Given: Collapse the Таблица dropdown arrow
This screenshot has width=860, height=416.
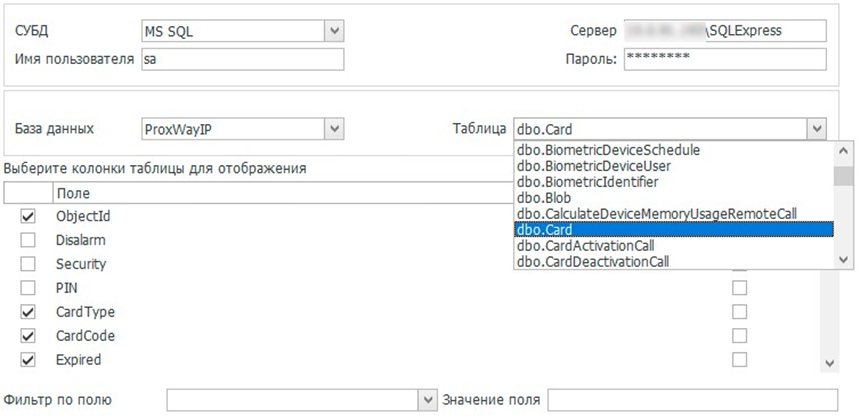Looking at the screenshot, I should point(817,129).
